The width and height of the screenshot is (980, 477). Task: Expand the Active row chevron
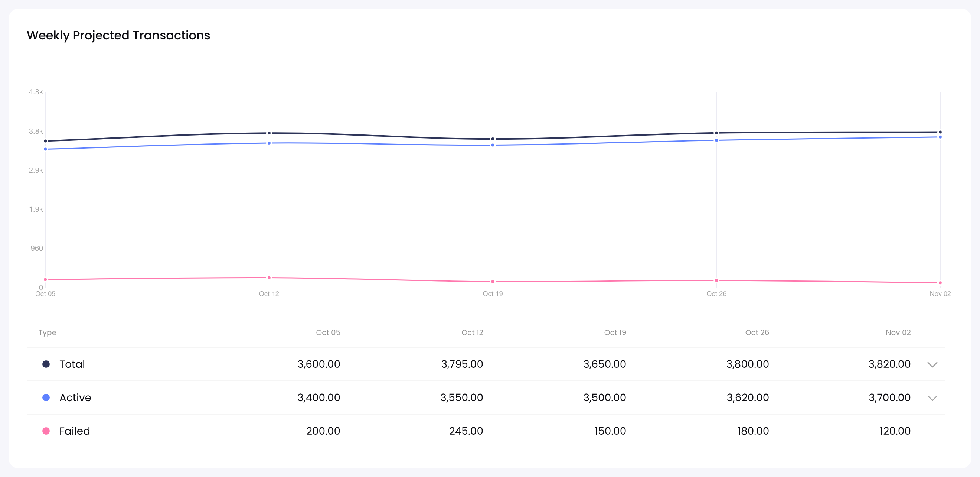932,398
